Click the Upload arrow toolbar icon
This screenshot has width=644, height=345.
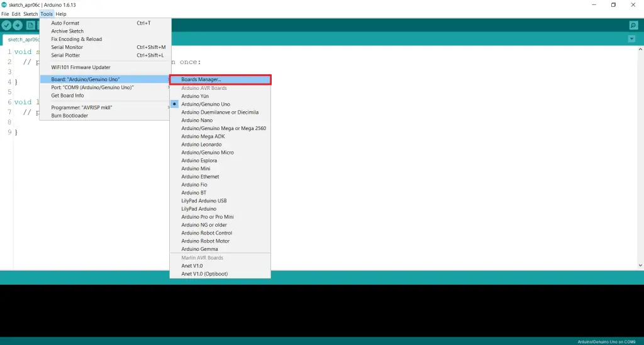point(18,25)
